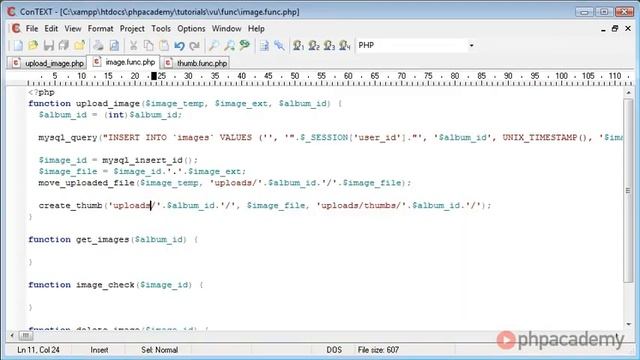Click 'function get_images' line

(x=113, y=240)
